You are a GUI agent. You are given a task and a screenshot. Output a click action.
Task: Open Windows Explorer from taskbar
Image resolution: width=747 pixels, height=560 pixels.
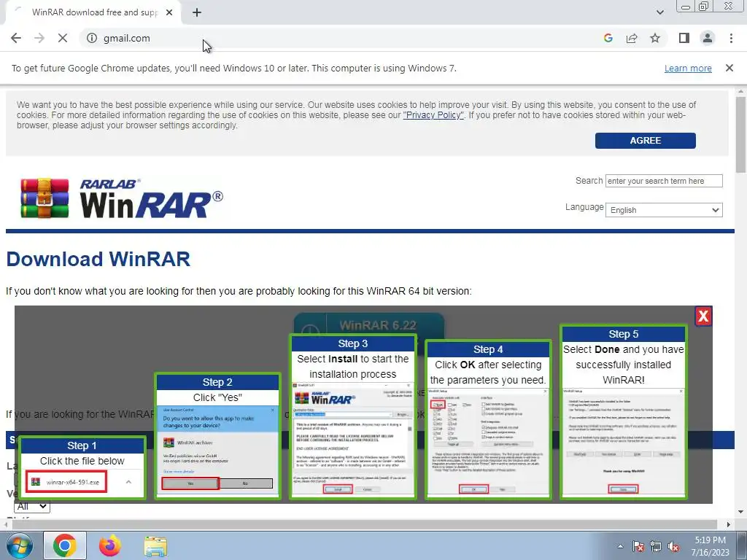point(155,547)
